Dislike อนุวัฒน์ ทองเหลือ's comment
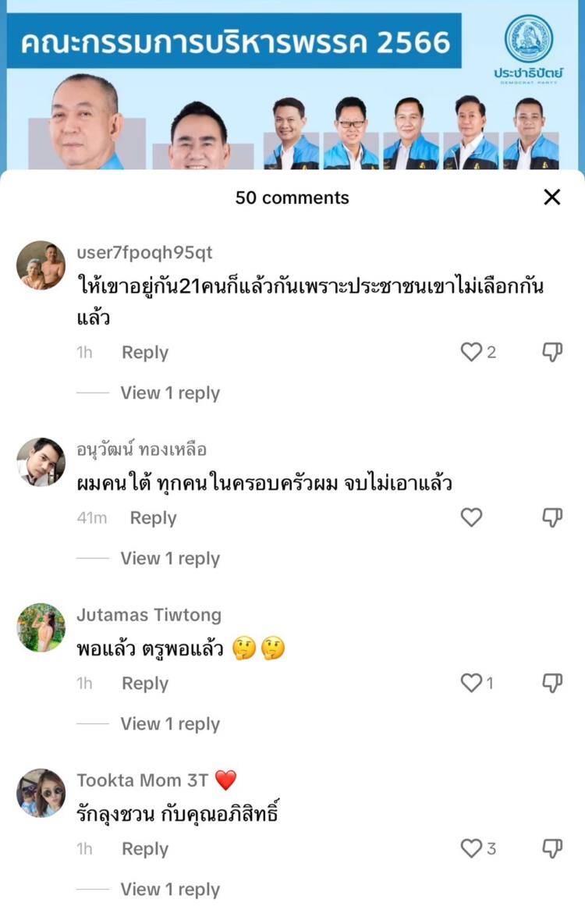The image size is (585, 924). (552, 517)
